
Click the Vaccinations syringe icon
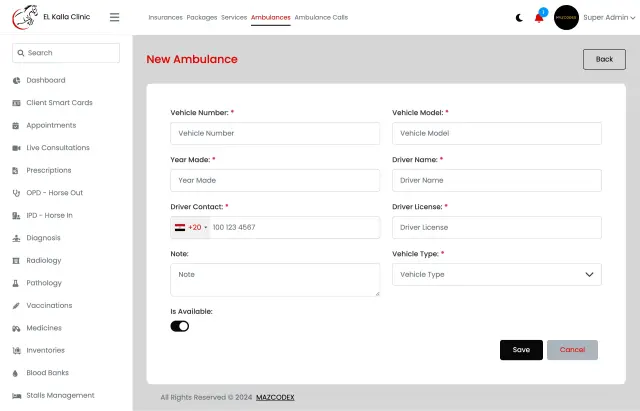16,305
